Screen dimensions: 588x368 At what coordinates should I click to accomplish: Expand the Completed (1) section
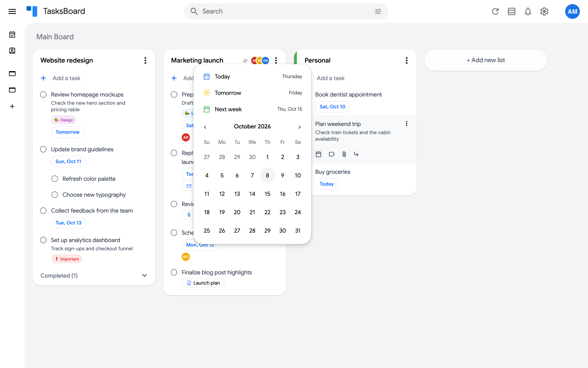(x=144, y=276)
